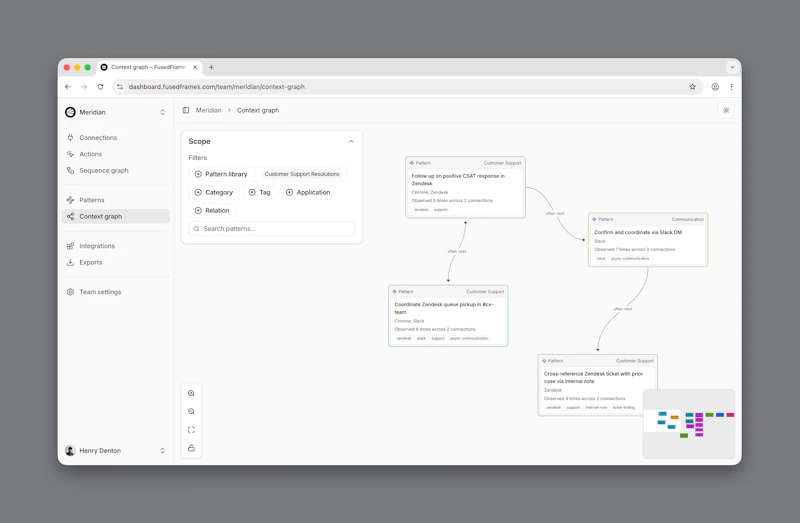800x523 pixels.
Task: Bookmark this page with star icon
Action: [692, 87]
